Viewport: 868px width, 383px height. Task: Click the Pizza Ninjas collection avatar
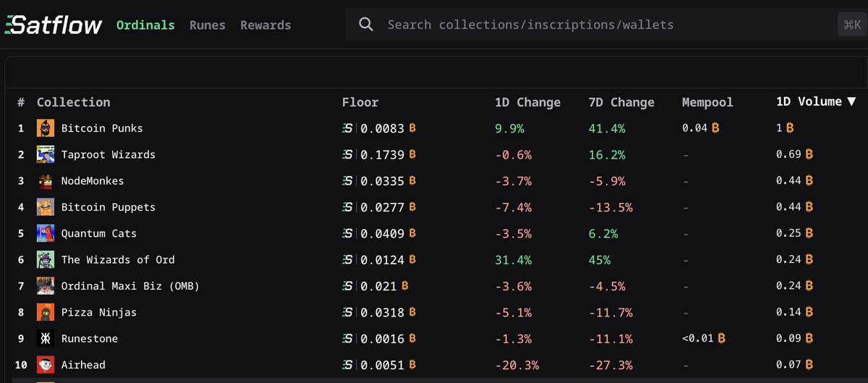[46, 312]
